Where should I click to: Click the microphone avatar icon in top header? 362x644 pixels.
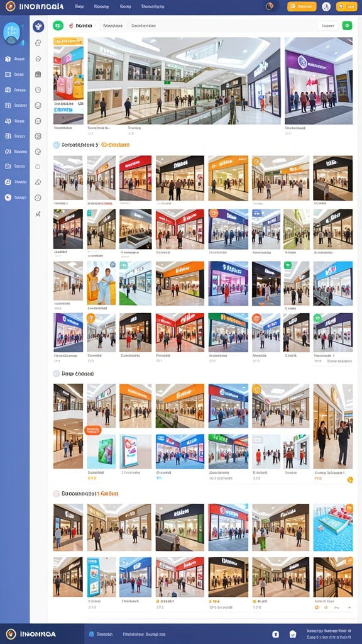click(x=326, y=6)
